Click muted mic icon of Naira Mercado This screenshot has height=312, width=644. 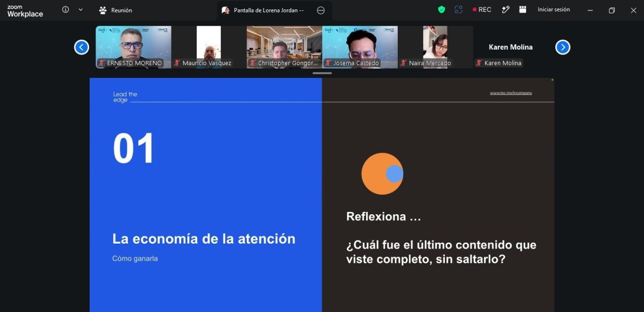point(404,63)
